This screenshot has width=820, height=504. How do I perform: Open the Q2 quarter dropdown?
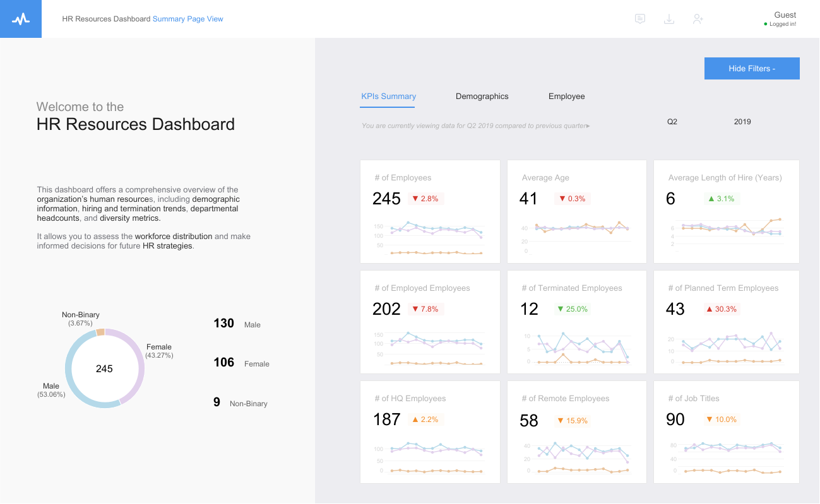672,122
